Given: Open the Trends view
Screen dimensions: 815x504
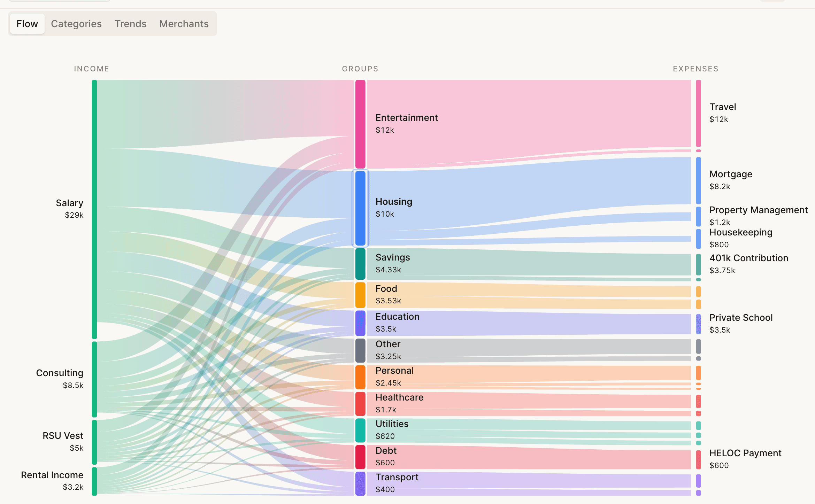Looking at the screenshot, I should click(x=130, y=23).
